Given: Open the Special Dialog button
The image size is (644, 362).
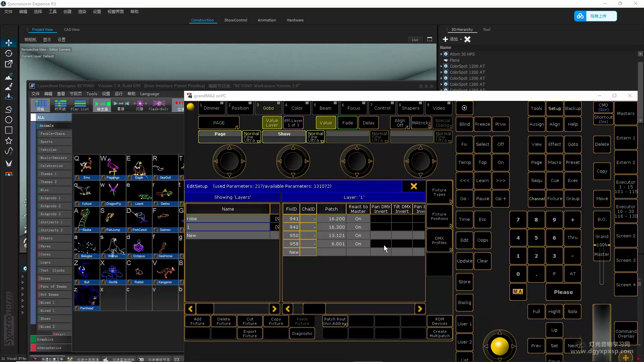Looking at the screenshot, I should tap(443, 123).
